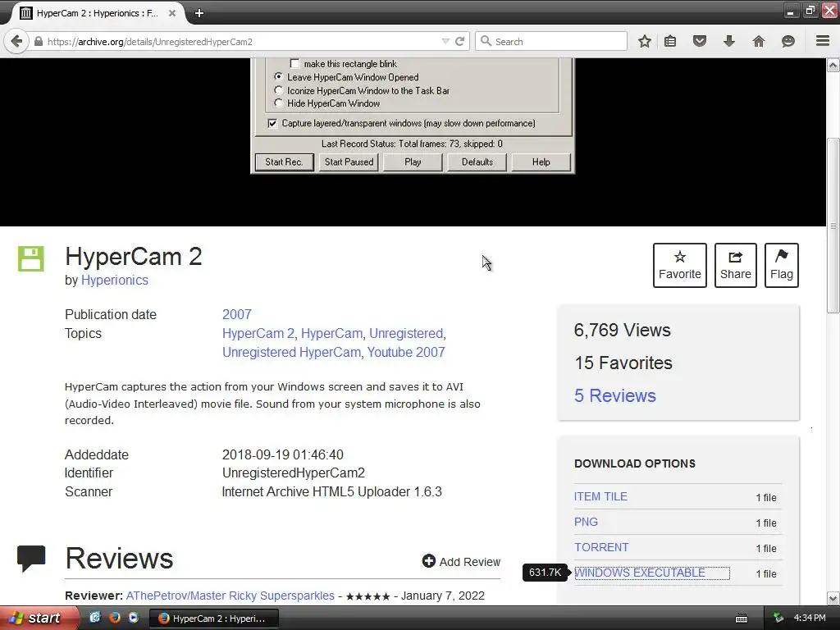Click the Reviews speech bubble icon
This screenshot has height=630, width=840.
[31, 558]
